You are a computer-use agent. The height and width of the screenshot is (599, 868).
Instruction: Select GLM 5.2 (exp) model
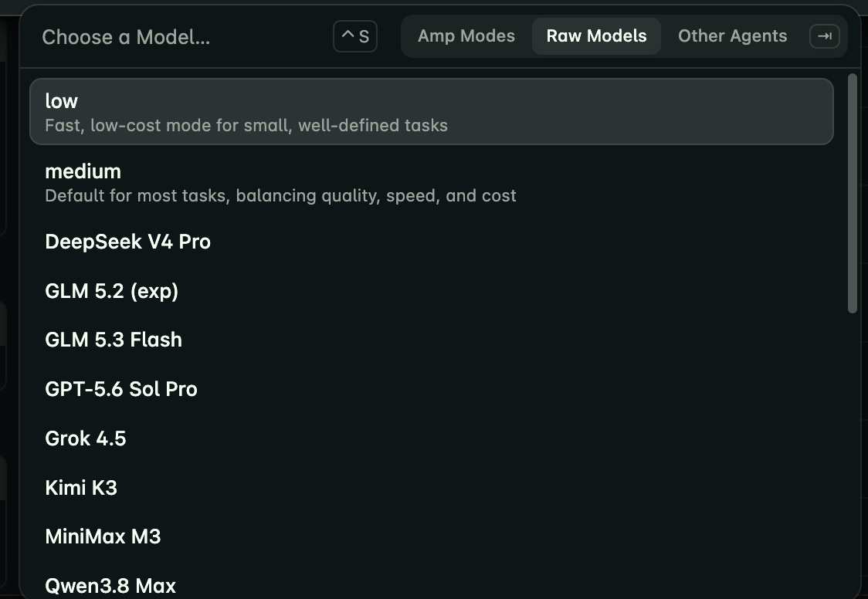click(x=431, y=291)
